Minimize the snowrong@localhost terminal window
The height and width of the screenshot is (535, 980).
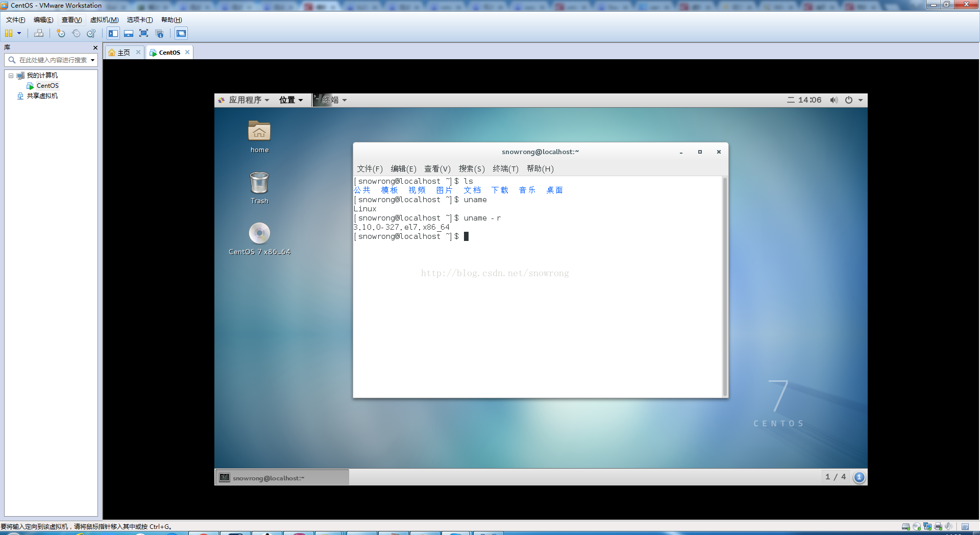point(681,152)
